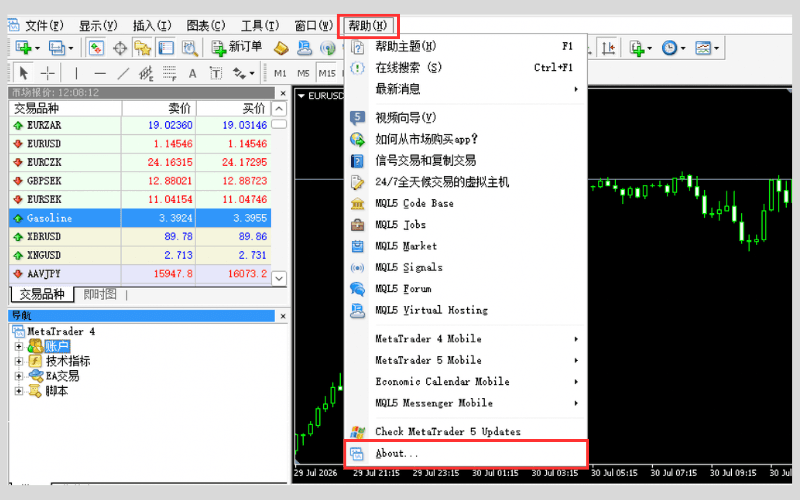Image resolution: width=800 pixels, height=500 pixels.
Task: Toggle the Terminal panel icon
Action: [x=166, y=48]
